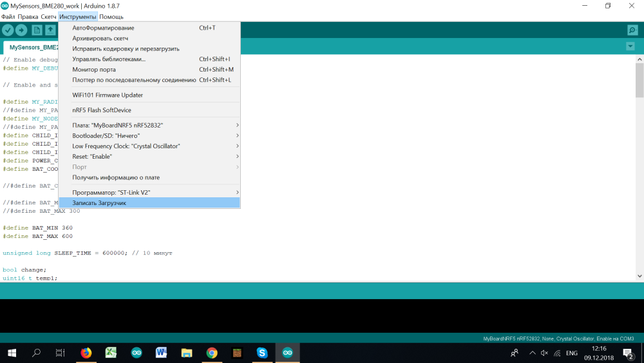This screenshot has width=644, height=363.
Task: Open the Serial Monitor magnifier icon
Action: 632,30
